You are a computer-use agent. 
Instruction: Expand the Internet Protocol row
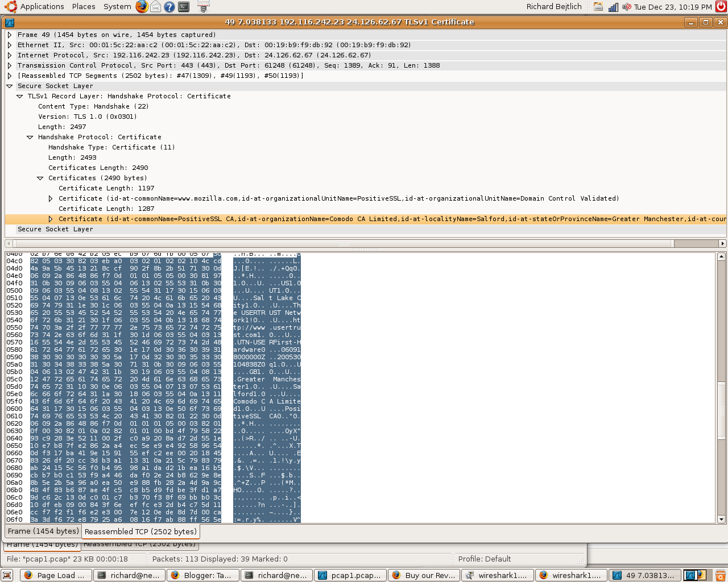tap(10, 55)
